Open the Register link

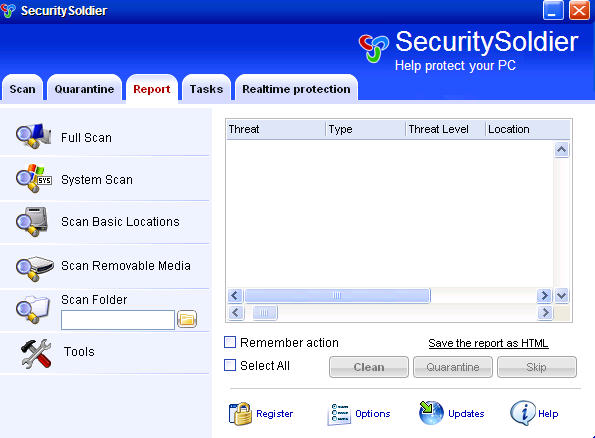tap(275, 414)
